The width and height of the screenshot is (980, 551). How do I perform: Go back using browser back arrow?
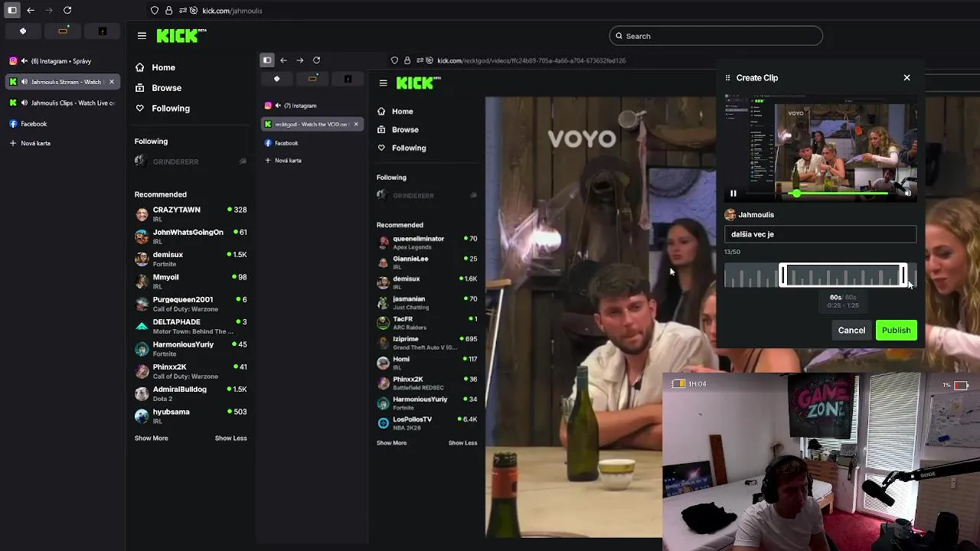31,10
